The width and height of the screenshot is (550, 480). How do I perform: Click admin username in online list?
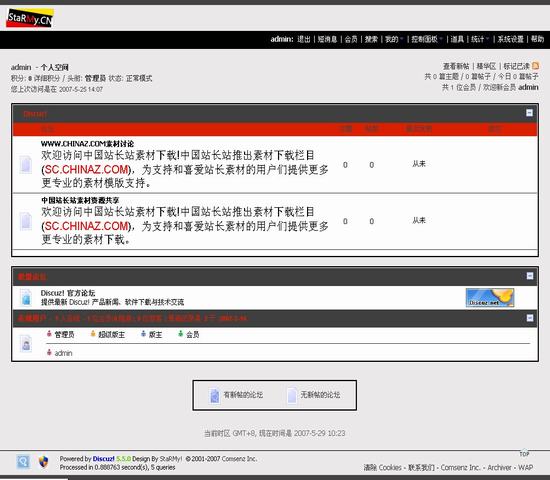(63, 353)
